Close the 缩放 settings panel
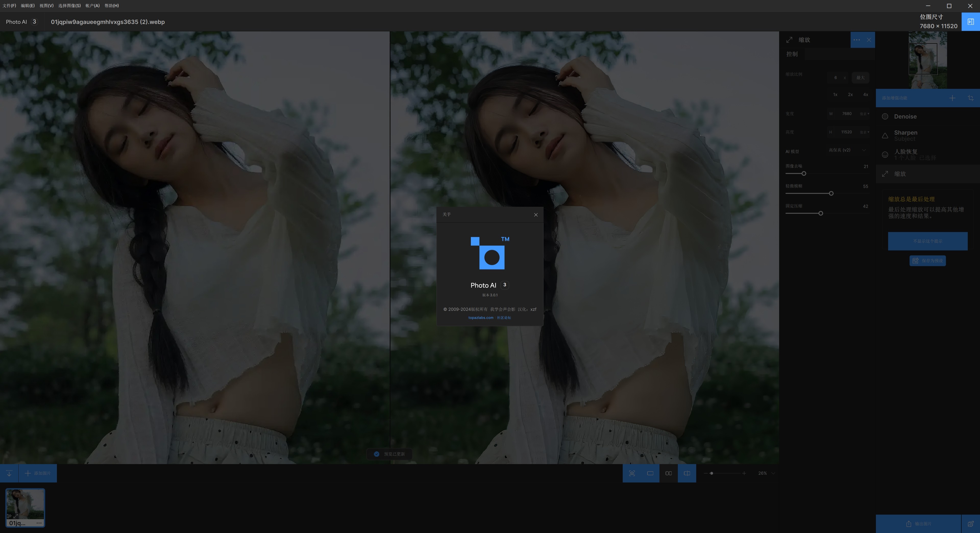The height and width of the screenshot is (533, 980). 869,40
